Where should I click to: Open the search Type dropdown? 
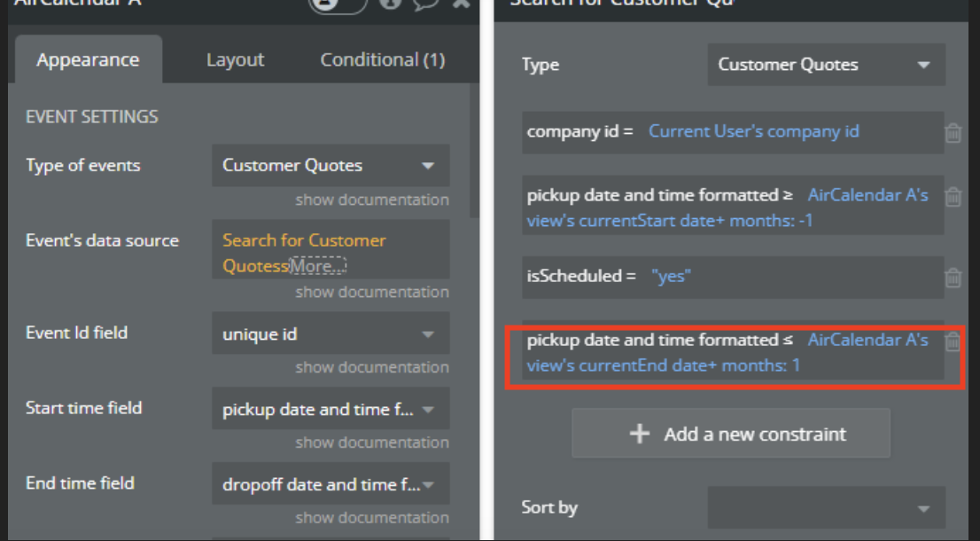coord(826,65)
